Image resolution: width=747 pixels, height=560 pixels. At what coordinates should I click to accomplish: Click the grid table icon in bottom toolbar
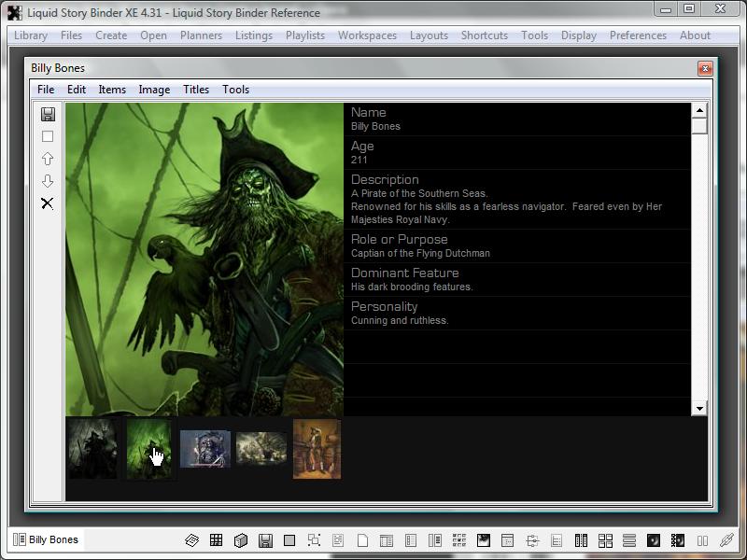[x=216, y=540]
